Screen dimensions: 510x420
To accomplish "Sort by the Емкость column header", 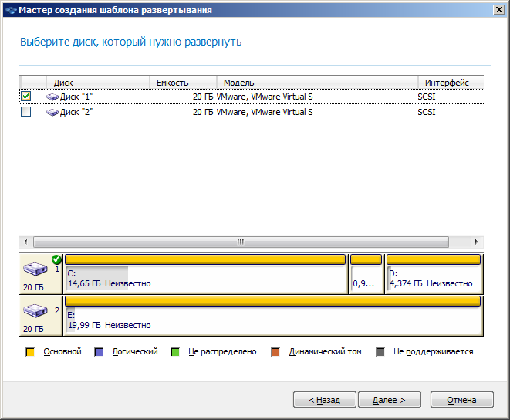I will pos(183,83).
